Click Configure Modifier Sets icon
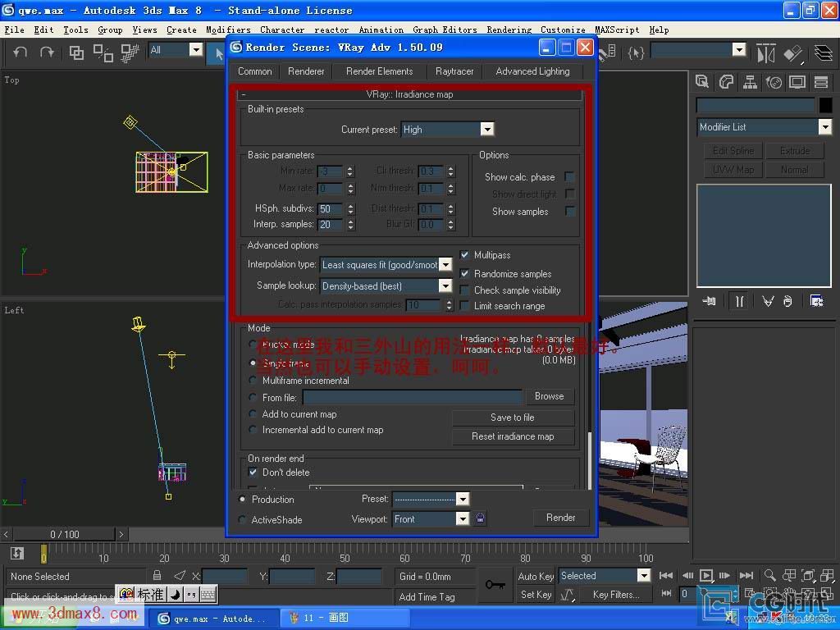 (816, 301)
